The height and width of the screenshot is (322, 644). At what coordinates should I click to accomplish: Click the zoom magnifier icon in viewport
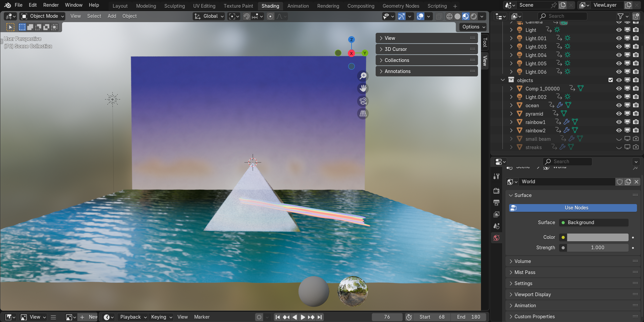[x=363, y=76]
